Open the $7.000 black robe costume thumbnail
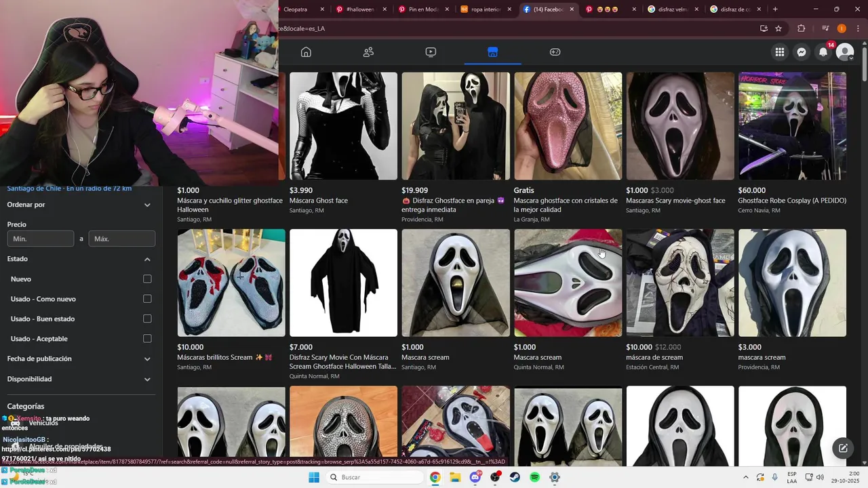Image resolution: width=868 pixels, height=488 pixels. pyautogui.click(x=343, y=283)
